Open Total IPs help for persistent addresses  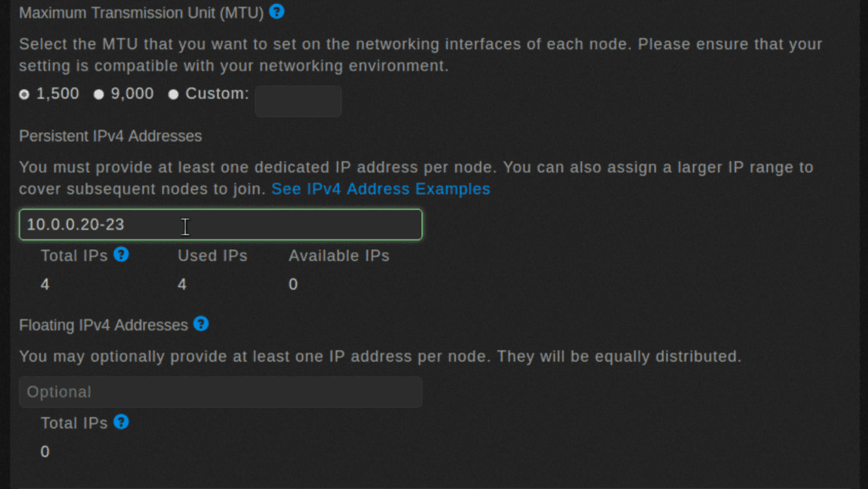pos(121,254)
